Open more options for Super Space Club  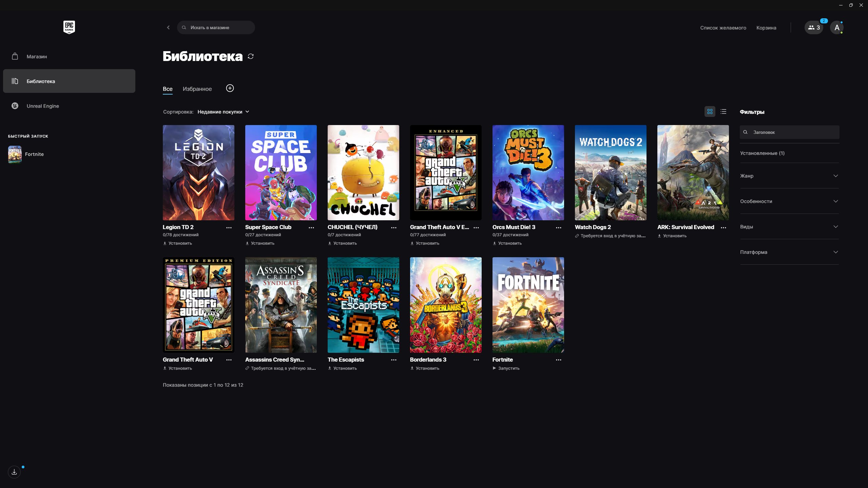311,228
